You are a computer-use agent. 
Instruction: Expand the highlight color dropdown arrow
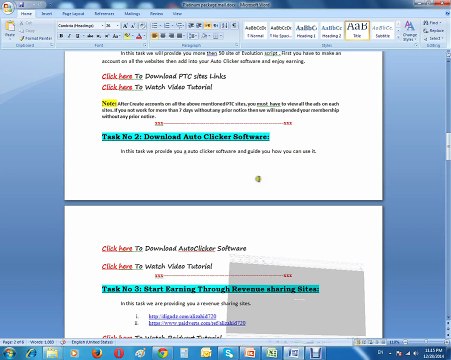(132, 36)
